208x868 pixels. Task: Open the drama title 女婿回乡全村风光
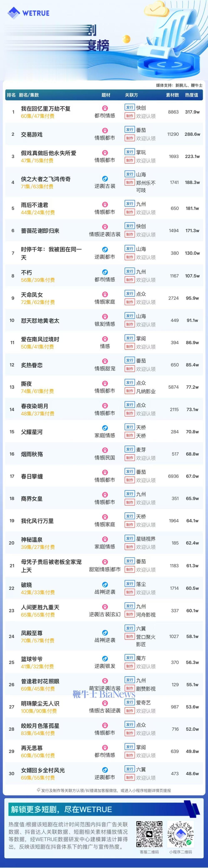pos(43,770)
